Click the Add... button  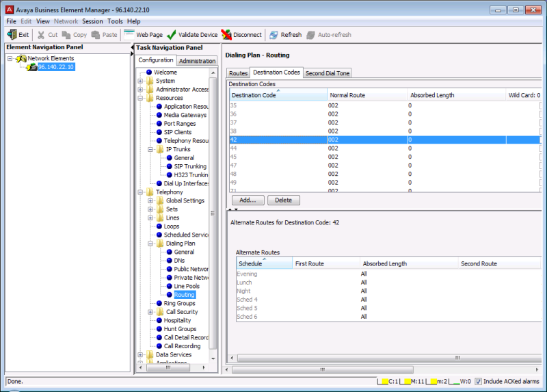click(248, 200)
